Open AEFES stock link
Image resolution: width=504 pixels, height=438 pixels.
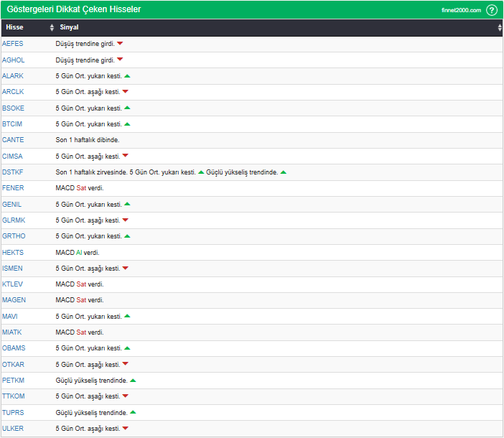click(x=13, y=44)
